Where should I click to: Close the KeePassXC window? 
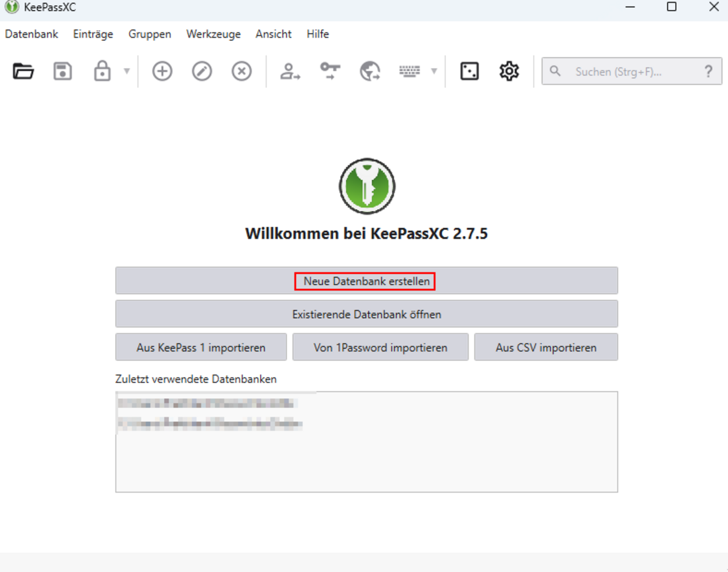[713, 7]
